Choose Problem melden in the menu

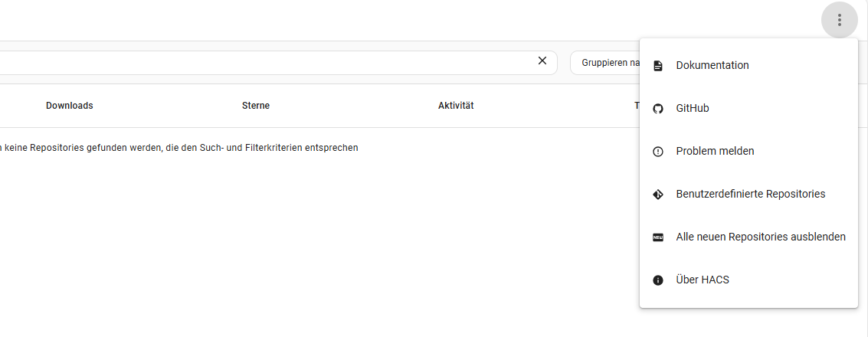pyautogui.click(x=715, y=152)
